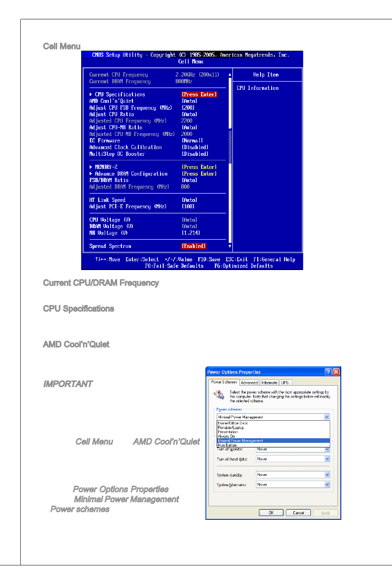Screen dimensions: 392x588
Task: Select Adjust PCI-E Frequency value [100]
Action: [188, 206]
